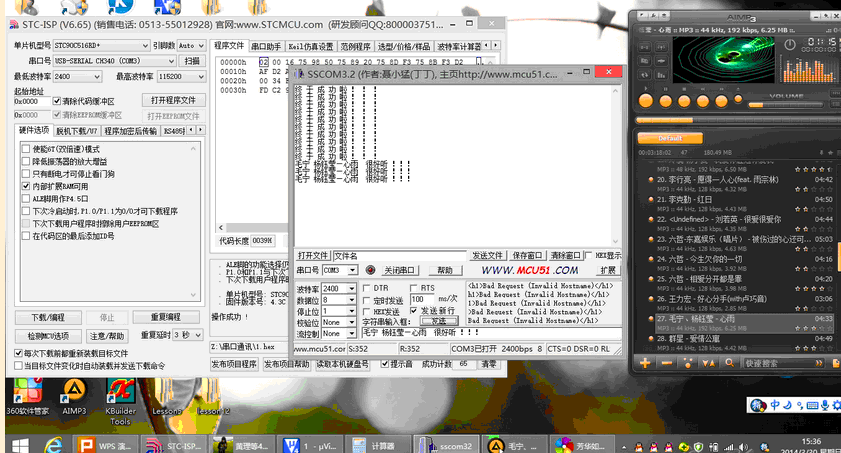Screen dimensions: 841x453
Task: Click the 下载/编程 button
Action: (x=39, y=317)
